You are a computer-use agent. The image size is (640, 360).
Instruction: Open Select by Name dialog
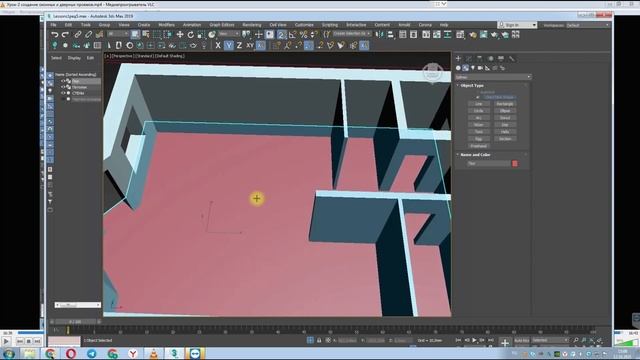click(x=146, y=35)
